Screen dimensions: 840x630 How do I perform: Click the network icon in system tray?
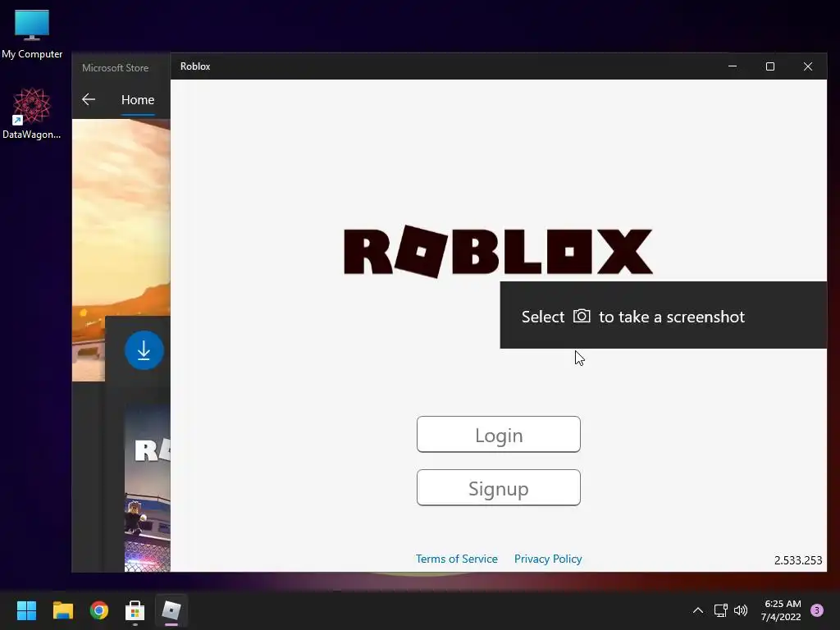click(x=720, y=610)
